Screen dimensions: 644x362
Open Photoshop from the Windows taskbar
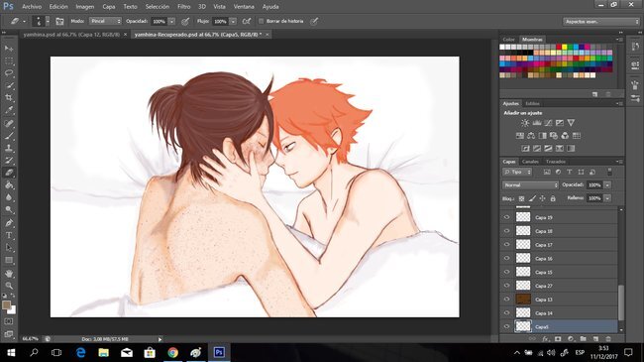[219, 352]
